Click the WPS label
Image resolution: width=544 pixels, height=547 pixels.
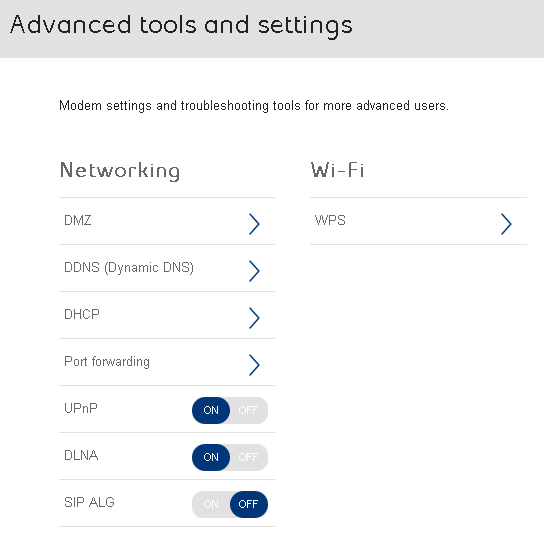330,220
